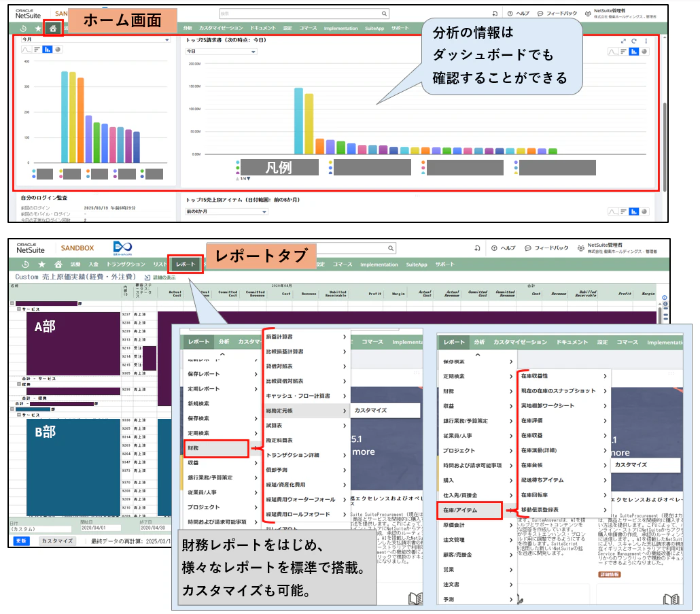The height and width of the screenshot is (614, 700).
Task: Open 在庫/アイテム in right menu inset
Action: pyautogui.click(x=470, y=510)
